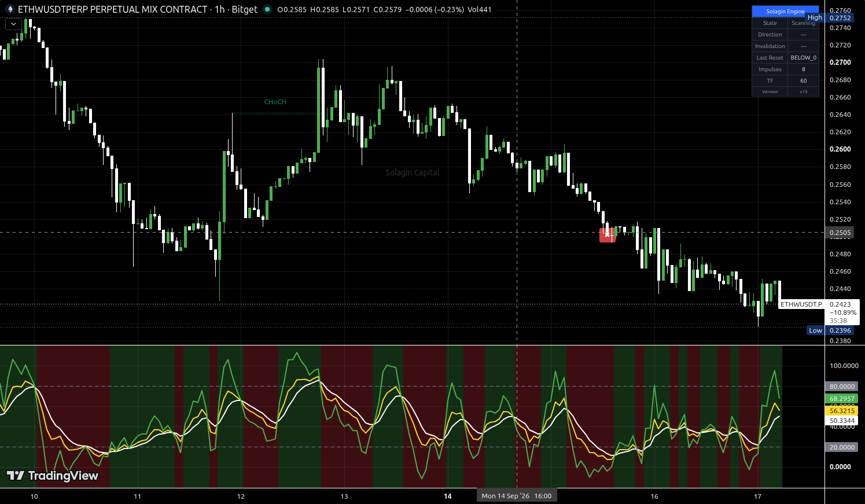Click date 13 on the time axis
The width and height of the screenshot is (865, 504).
click(344, 496)
